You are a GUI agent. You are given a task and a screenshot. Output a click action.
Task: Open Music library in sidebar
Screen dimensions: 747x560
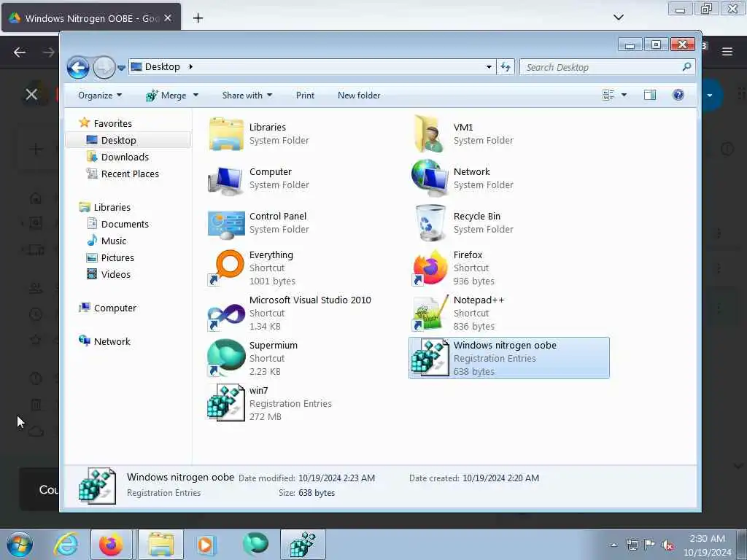pyautogui.click(x=114, y=241)
